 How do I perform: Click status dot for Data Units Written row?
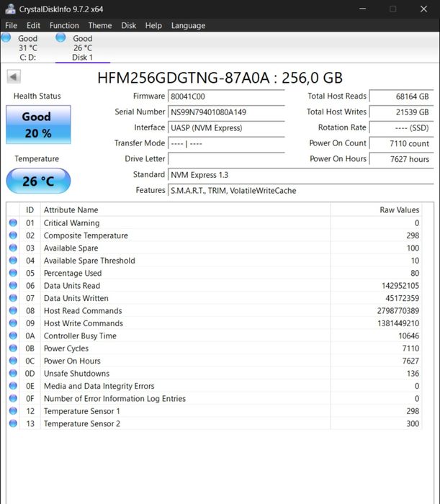click(13, 298)
